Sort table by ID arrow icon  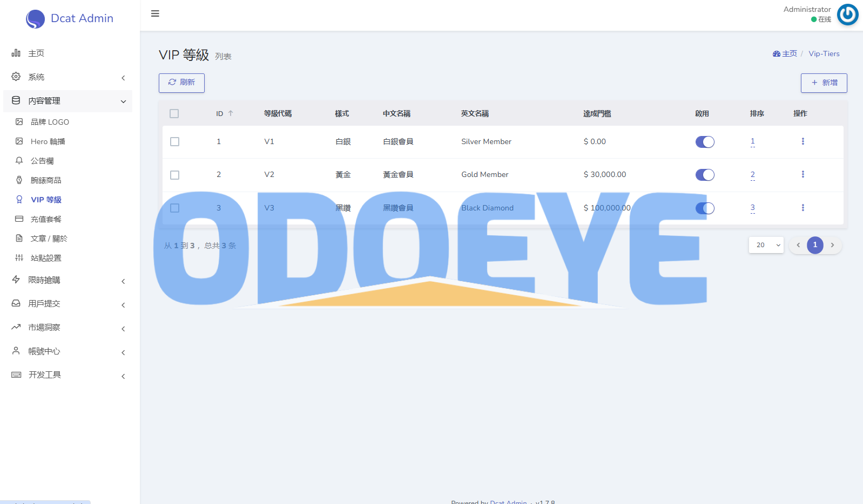[x=231, y=113]
